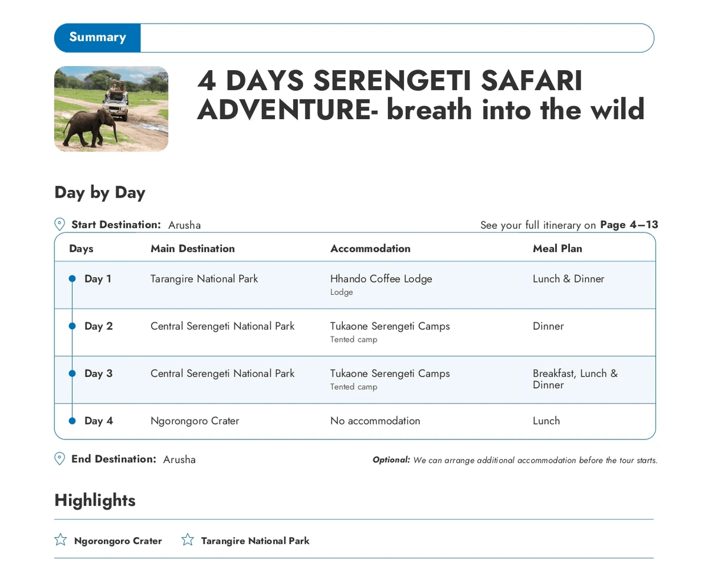The image size is (708, 588).
Task: Click the Main Destination column header
Action: click(x=192, y=248)
